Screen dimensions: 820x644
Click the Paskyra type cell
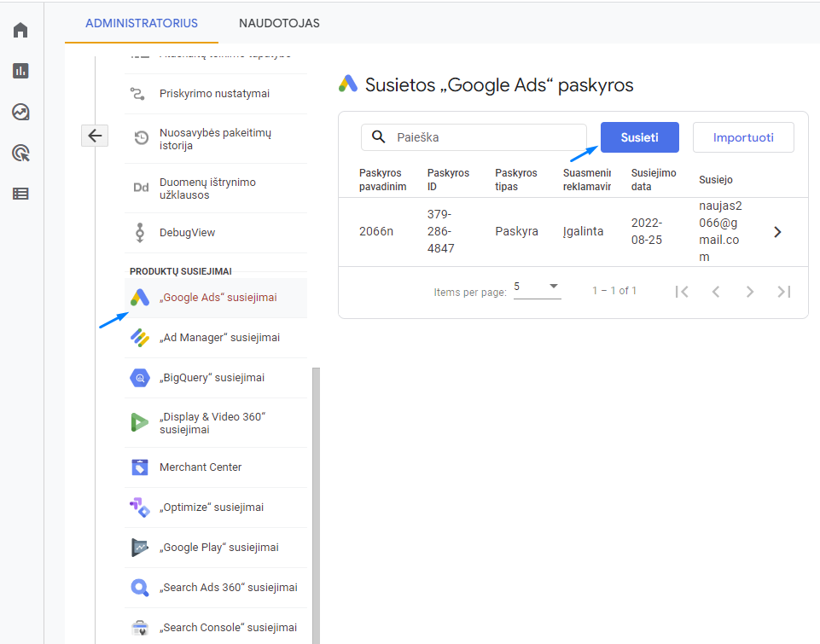(x=517, y=231)
